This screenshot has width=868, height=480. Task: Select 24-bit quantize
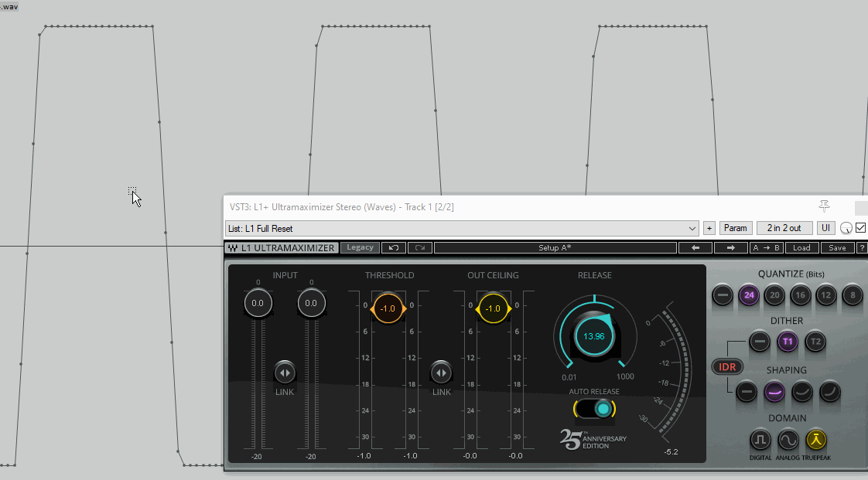(x=749, y=294)
